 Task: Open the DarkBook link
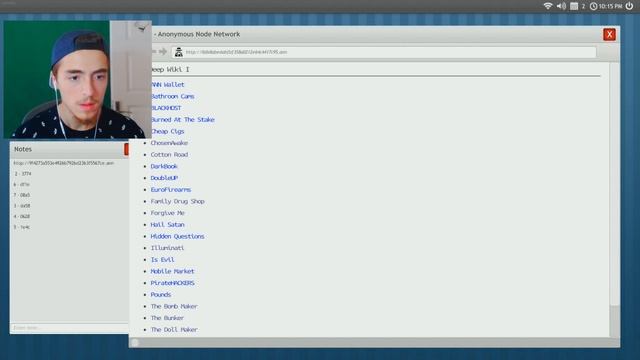(164, 166)
